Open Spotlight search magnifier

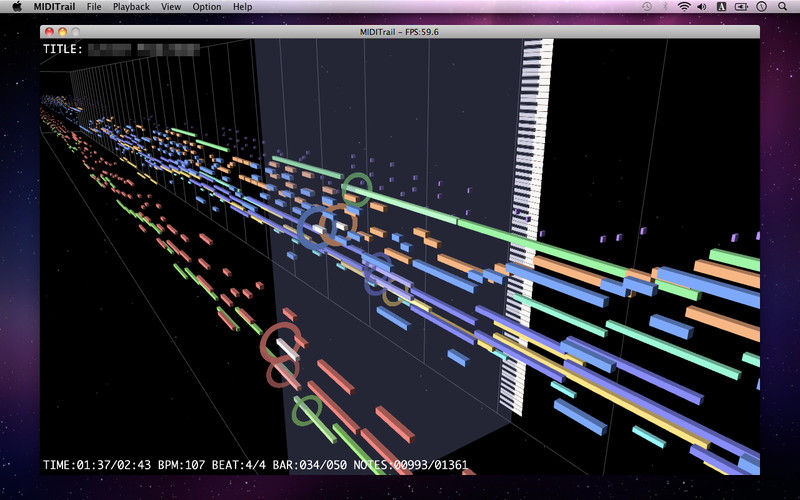click(x=782, y=7)
